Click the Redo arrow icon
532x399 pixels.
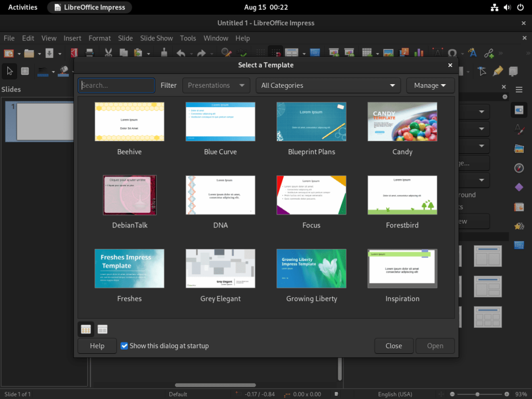coord(202,53)
